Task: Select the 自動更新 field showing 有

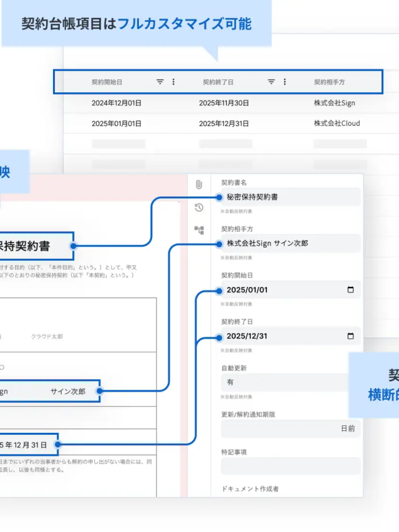Action: click(290, 382)
